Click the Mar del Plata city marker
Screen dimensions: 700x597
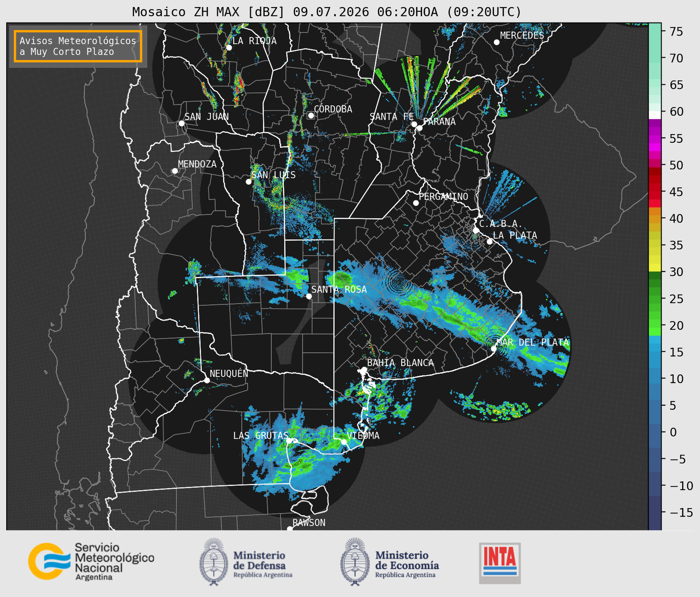(x=494, y=349)
